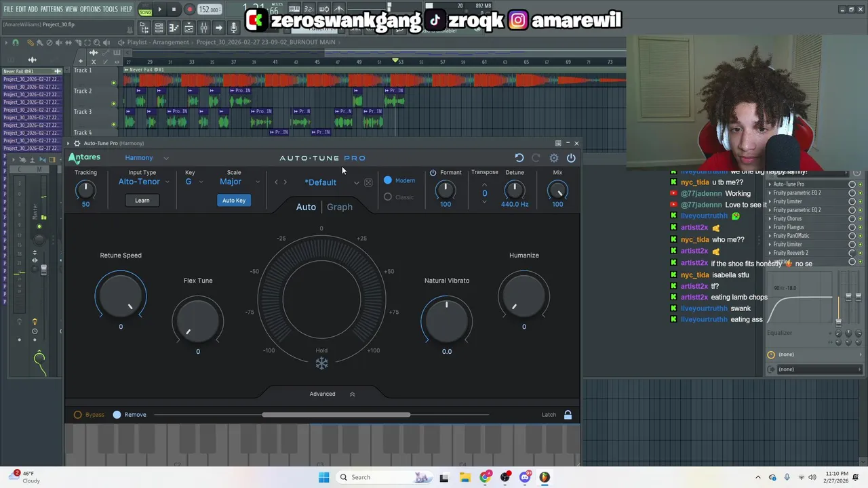Click the FL Studio play button
Screen dimensions: 868x488
159,9
